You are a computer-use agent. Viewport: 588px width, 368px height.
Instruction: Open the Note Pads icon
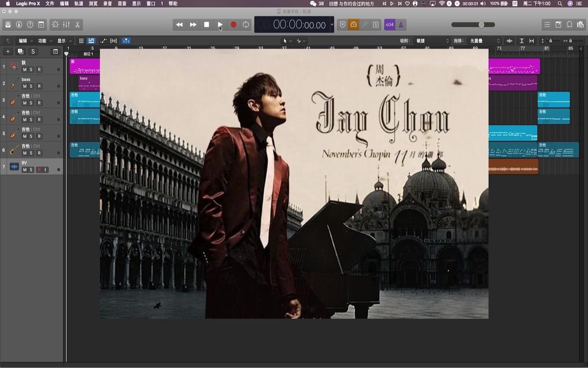coord(558,25)
